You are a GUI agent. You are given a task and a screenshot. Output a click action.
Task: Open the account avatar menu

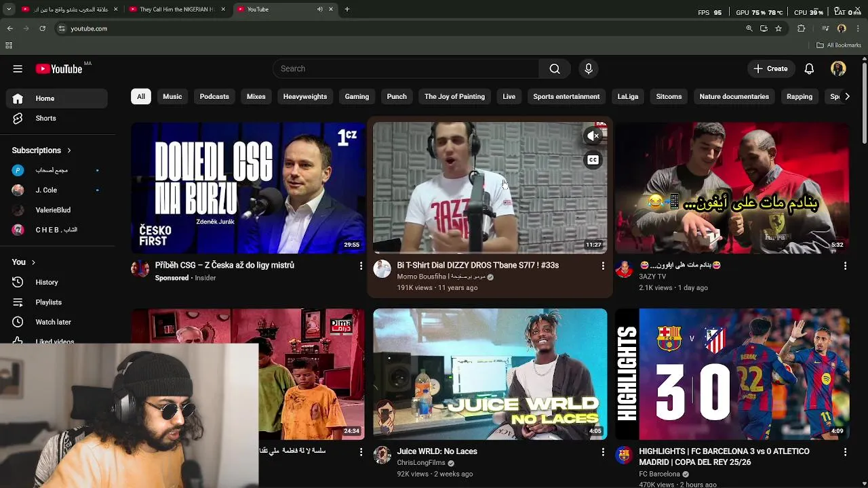[838, 68]
